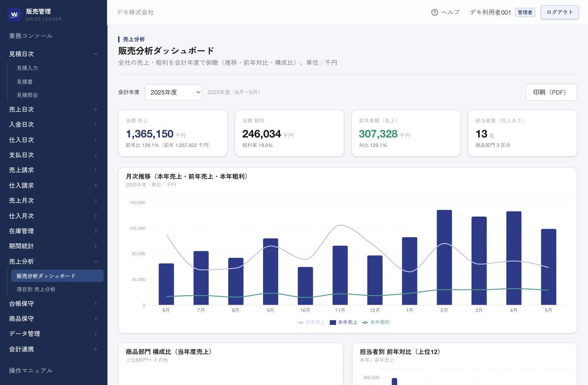Click the 当期 売上 1,365,150 card
Screen dimensions: 588x385
tap(173, 133)
